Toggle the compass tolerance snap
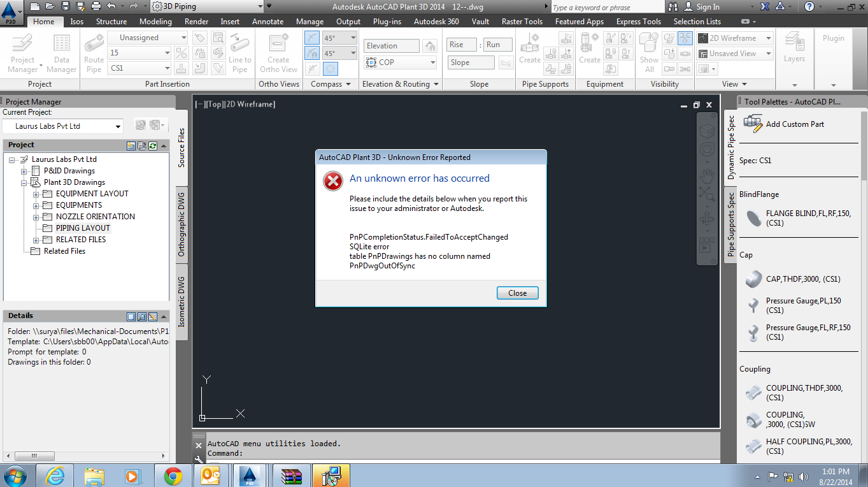The width and height of the screenshot is (868, 487). [x=311, y=53]
